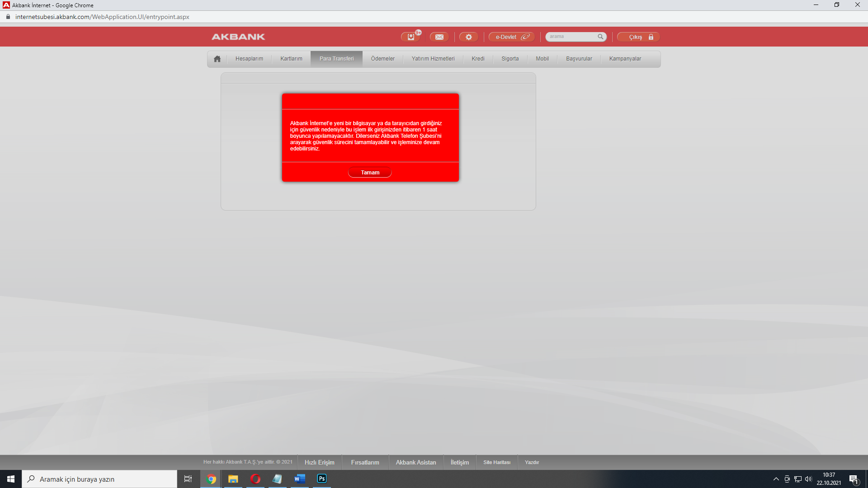Open Task View in the taskbar
This screenshot has width=868, height=488.
(188, 479)
